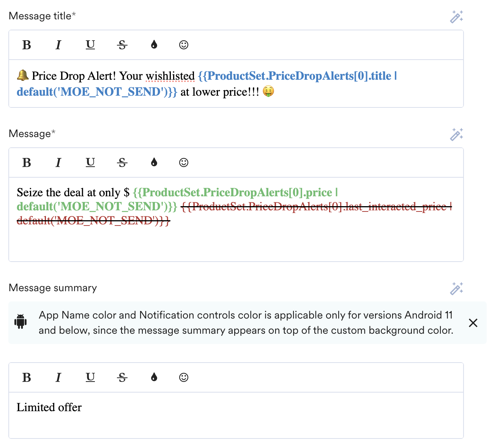This screenshot has height=448, width=492.
Task: Open text color droplet in Message toolbar
Action: point(154,162)
